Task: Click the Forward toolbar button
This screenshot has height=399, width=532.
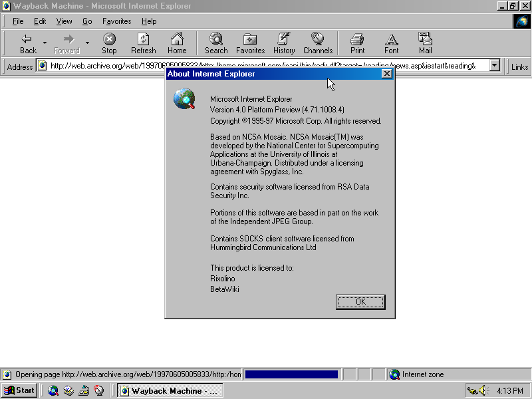Action: (x=67, y=43)
